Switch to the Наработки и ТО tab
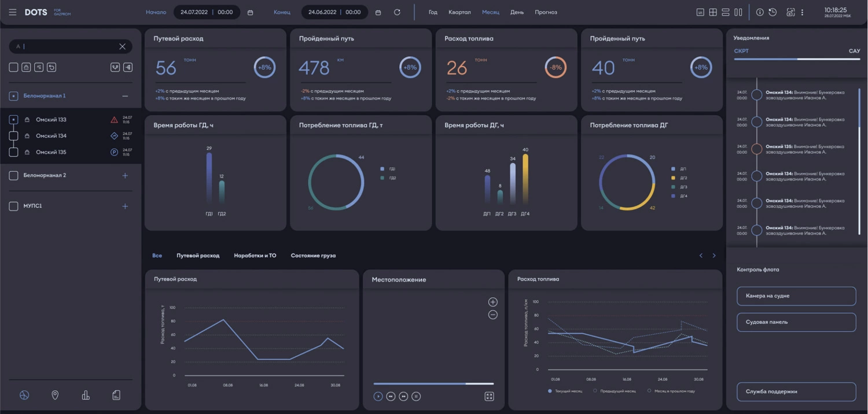The image size is (868, 414). tap(255, 256)
